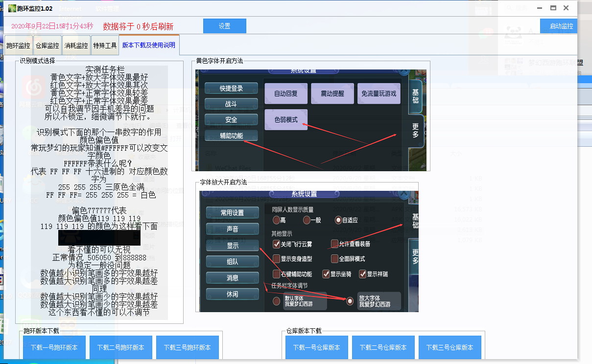This screenshot has height=364, width=592.
Task: Click 战斗 in the yellow-font tutorial picture
Action: point(231,104)
